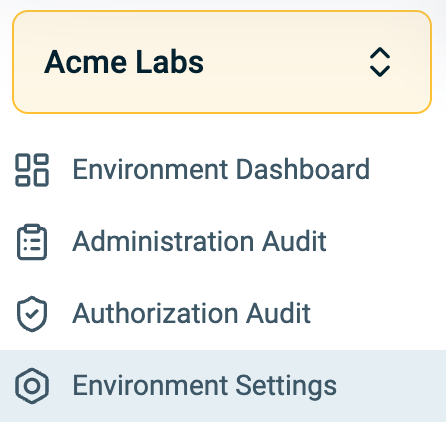Image resolution: width=446 pixels, height=432 pixels.
Task: Click the Administration Audit clipboard icon
Action: pos(32,242)
